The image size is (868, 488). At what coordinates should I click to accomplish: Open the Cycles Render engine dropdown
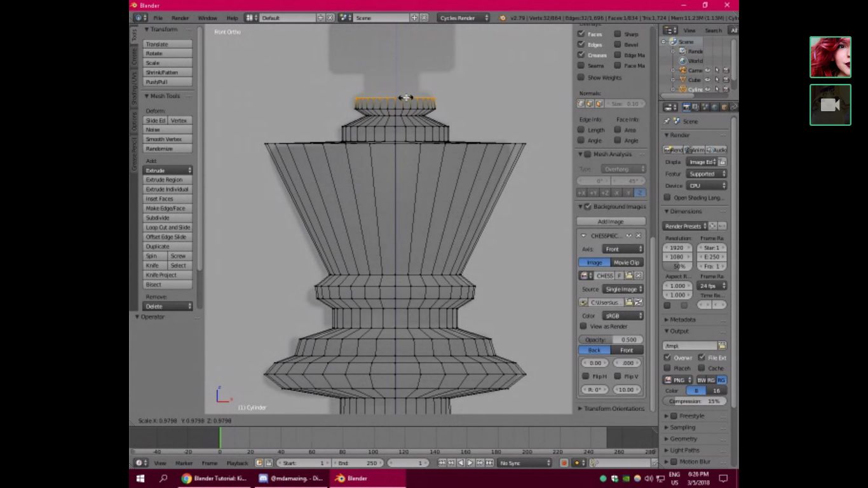[x=464, y=18]
